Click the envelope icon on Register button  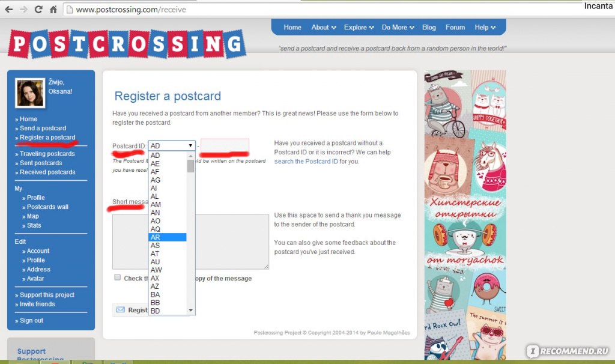point(121,310)
